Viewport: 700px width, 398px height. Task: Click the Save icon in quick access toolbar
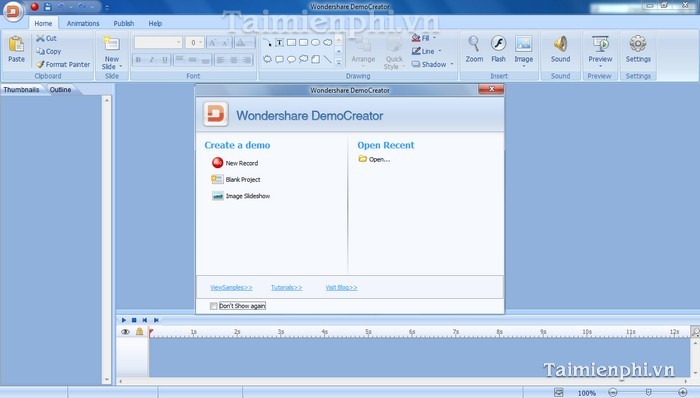(48, 7)
